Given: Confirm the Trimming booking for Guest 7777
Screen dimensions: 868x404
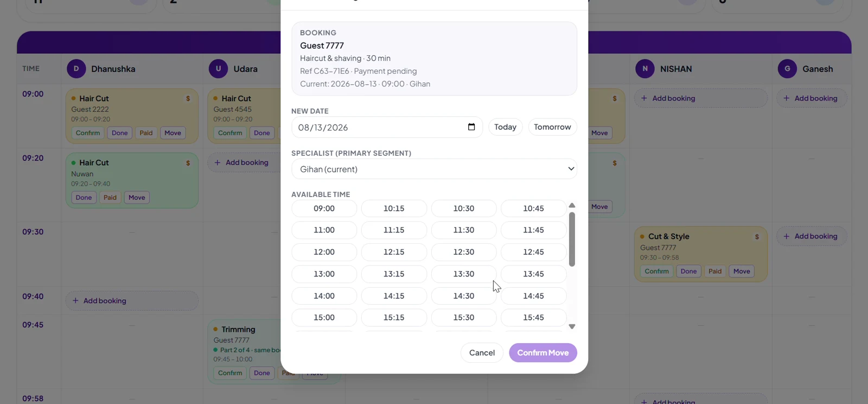Looking at the screenshot, I should 230,373.
